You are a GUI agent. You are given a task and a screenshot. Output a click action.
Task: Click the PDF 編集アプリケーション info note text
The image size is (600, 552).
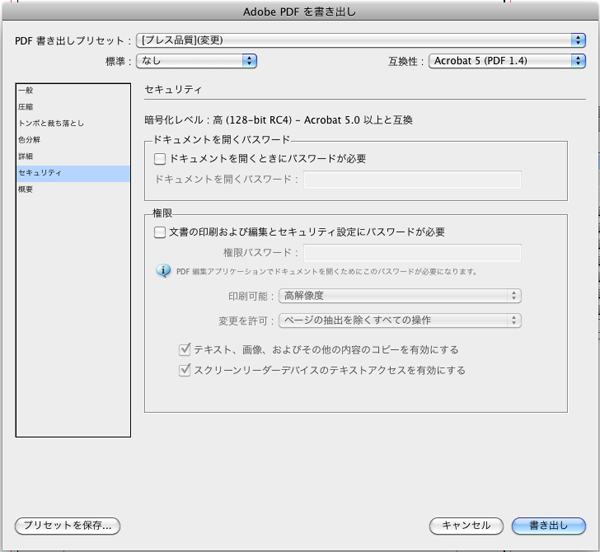click(326, 272)
